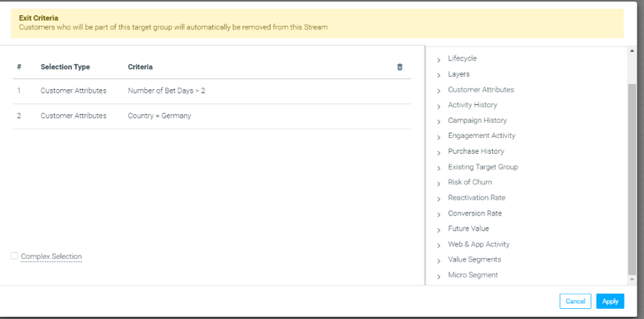Select the 'Number of Bet Days > 2' criteria
644x319 pixels.
166,91
